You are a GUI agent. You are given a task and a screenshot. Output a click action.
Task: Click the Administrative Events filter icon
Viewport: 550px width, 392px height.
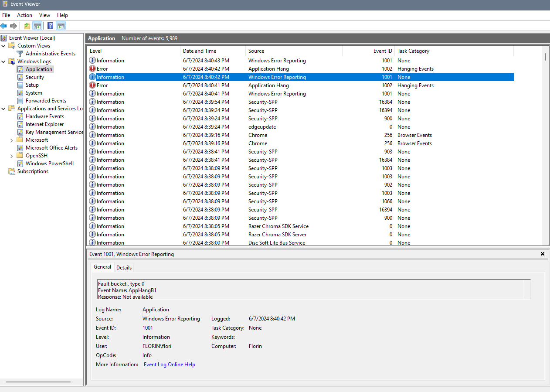pyautogui.click(x=20, y=54)
